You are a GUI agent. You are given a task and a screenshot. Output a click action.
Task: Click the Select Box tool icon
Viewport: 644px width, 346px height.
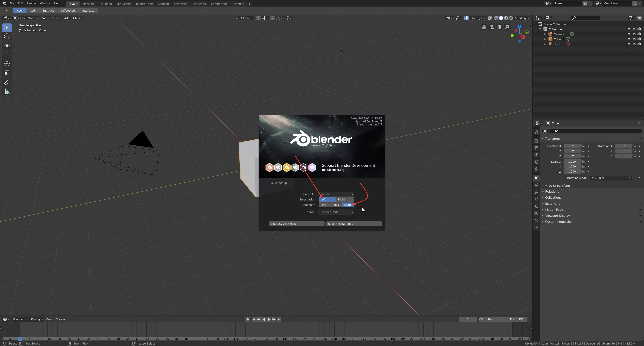click(7, 27)
